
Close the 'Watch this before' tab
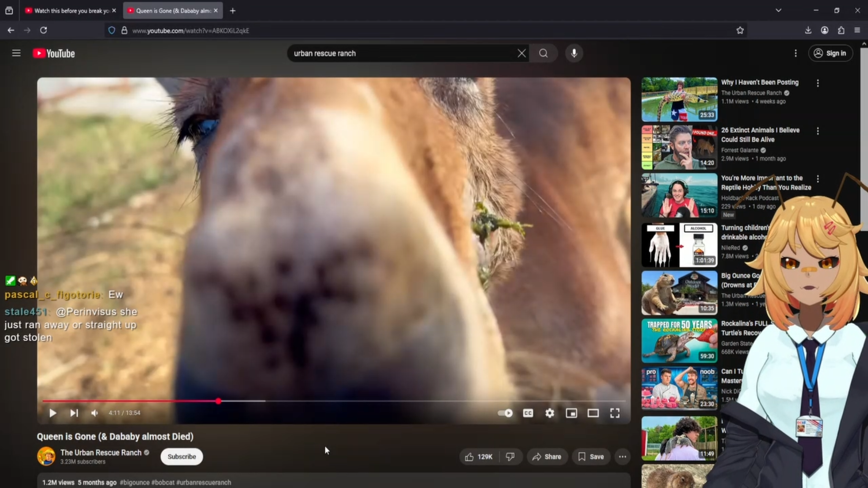[114, 10]
